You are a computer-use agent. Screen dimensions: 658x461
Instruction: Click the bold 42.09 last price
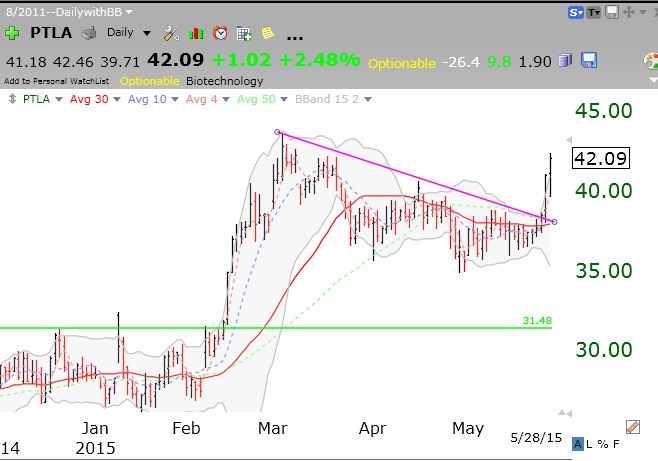tap(176, 60)
